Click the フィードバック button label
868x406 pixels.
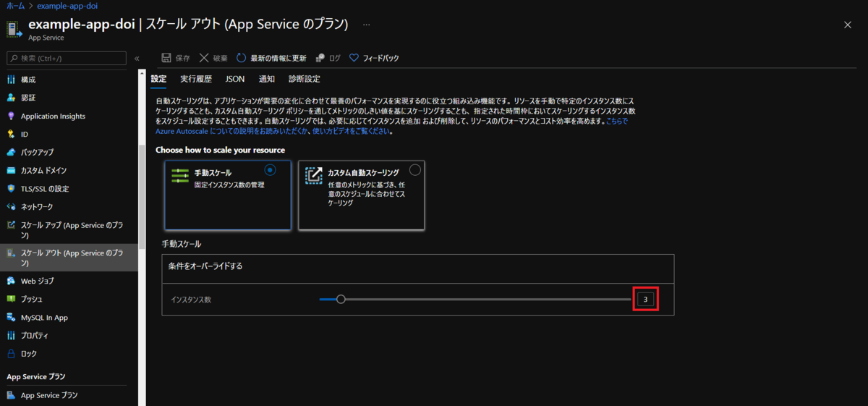[380, 58]
